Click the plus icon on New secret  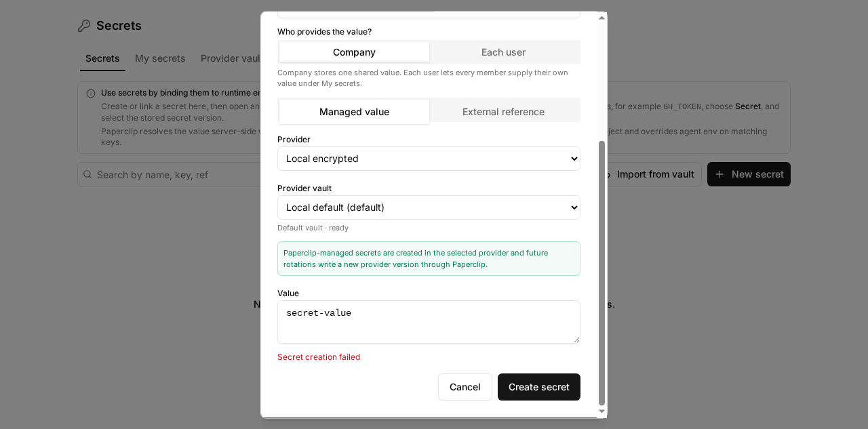tap(719, 174)
